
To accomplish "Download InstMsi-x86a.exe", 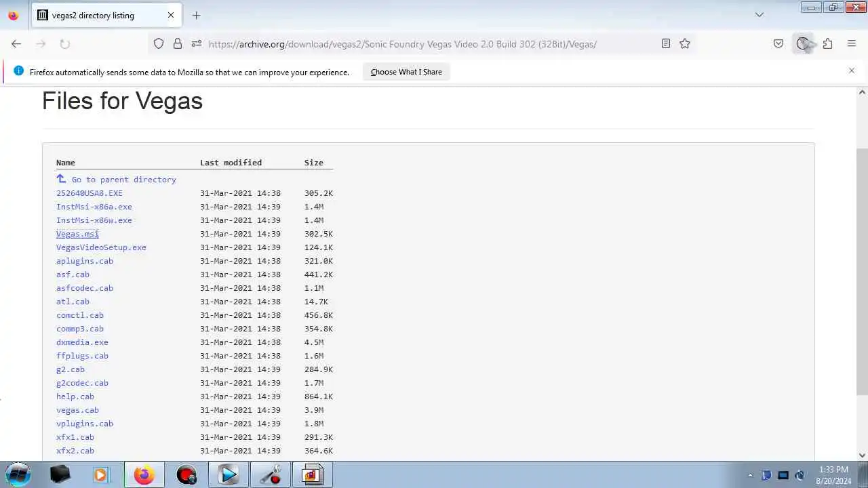I will tap(94, 207).
